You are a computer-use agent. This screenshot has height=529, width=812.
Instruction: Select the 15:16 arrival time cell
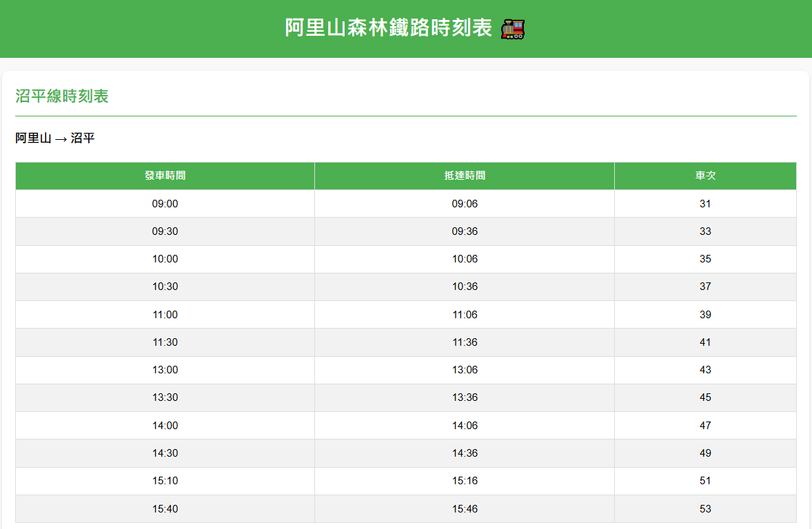[465, 481]
